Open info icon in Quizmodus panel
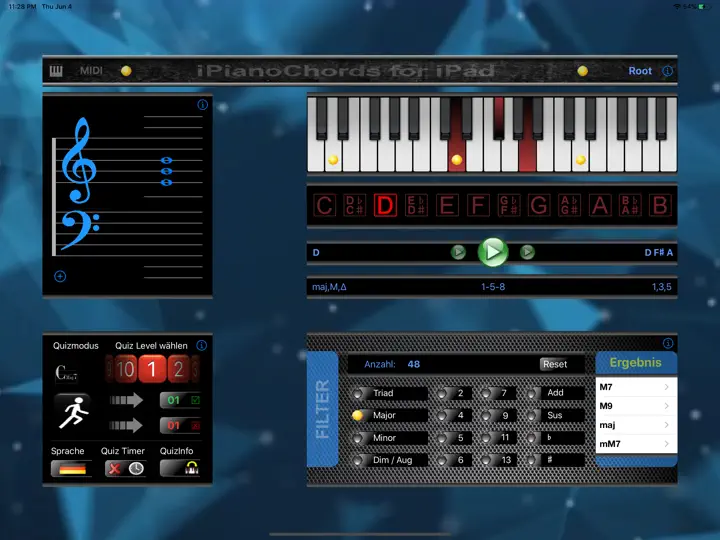 click(202, 345)
